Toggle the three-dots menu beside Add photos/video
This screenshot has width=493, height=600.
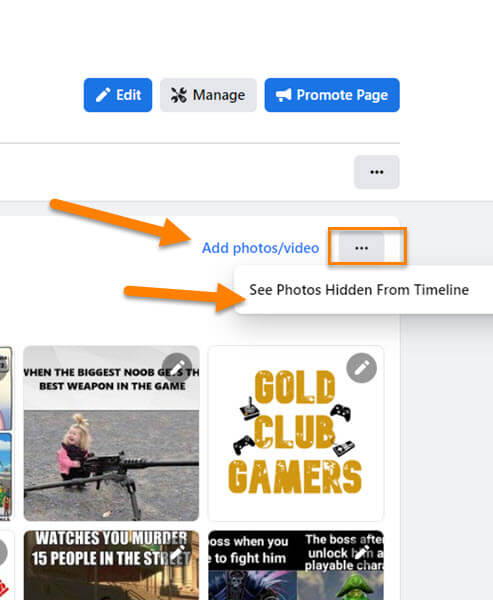[361, 248]
